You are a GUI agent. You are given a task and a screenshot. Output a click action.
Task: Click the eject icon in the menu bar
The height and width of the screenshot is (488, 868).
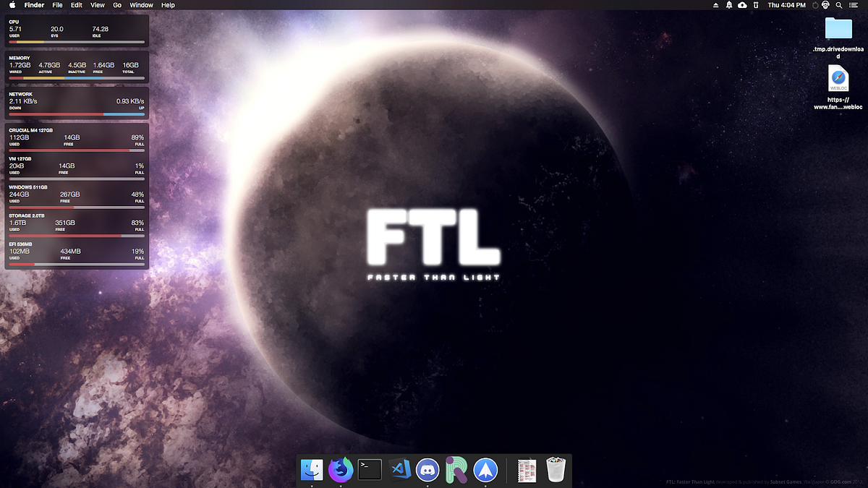pyautogui.click(x=716, y=5)
